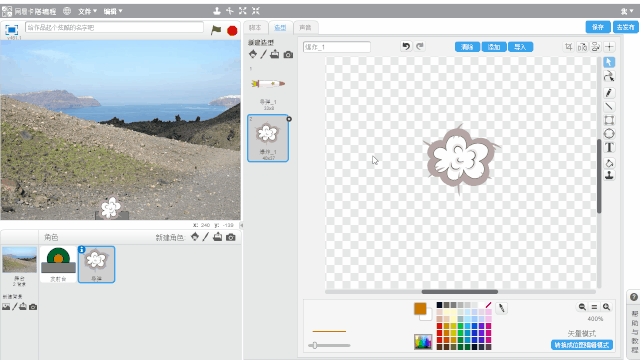The image size is (640, 360).
Task: Select the launcher sprite with green dome
Action: (58, 264)
